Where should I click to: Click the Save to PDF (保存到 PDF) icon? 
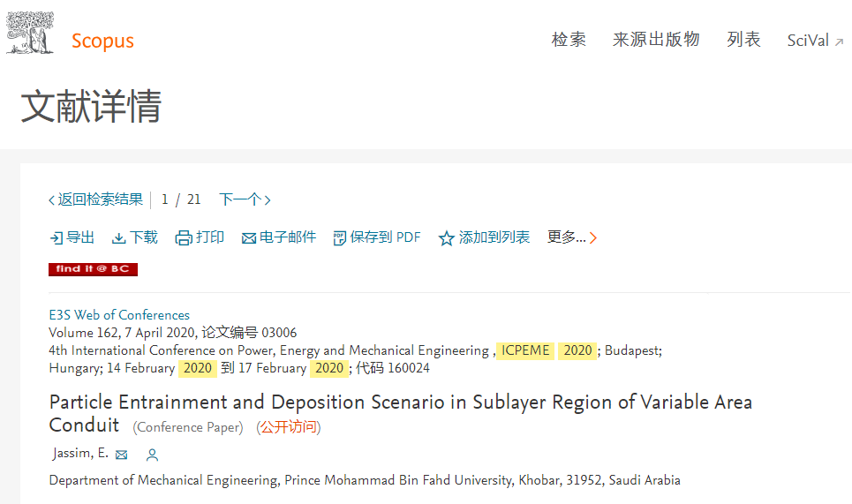tap(340, 238)
